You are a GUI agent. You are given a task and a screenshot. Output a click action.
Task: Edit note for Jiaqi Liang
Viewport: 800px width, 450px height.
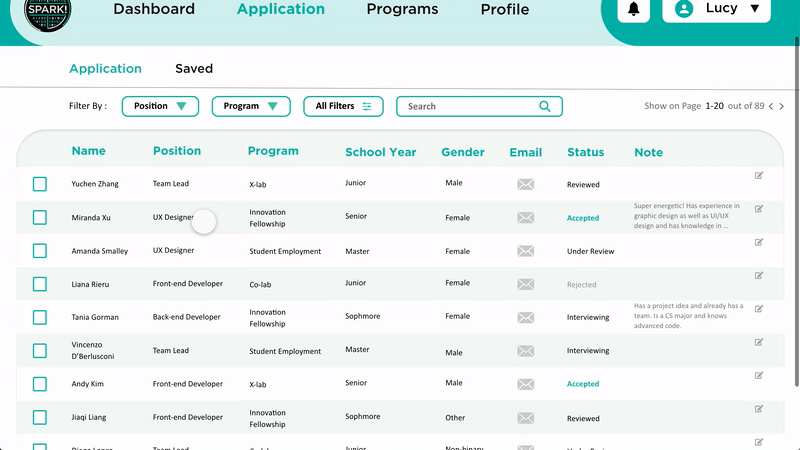click(x=759, y=409)
